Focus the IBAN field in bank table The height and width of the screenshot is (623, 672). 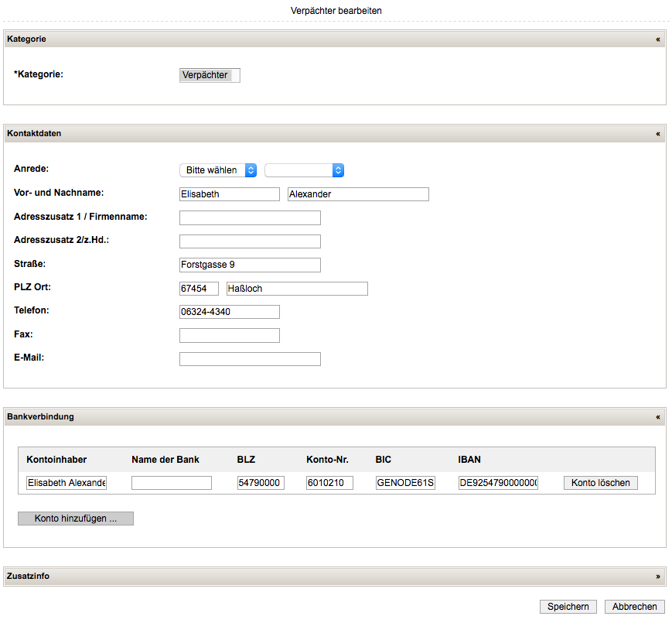point(498,483)
